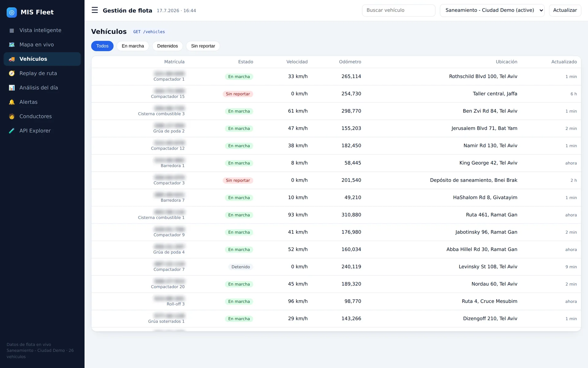This screenshot has width=588, height=368.
Task: Click the Actualizar button
Action: pyautogui.click(x=565, y=10)
